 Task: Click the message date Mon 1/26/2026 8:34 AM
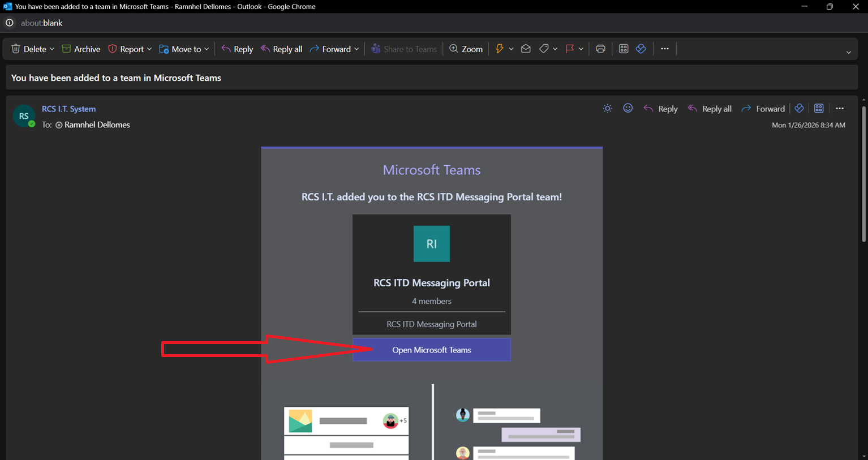pos(809,125)
